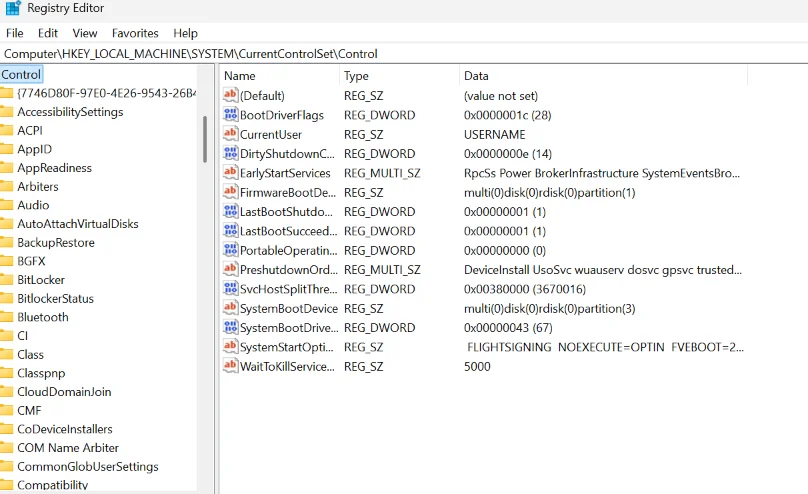
Task: Click the DWORD icon beside SvcHostSplitThre...
Action: (x=230, y=288)
